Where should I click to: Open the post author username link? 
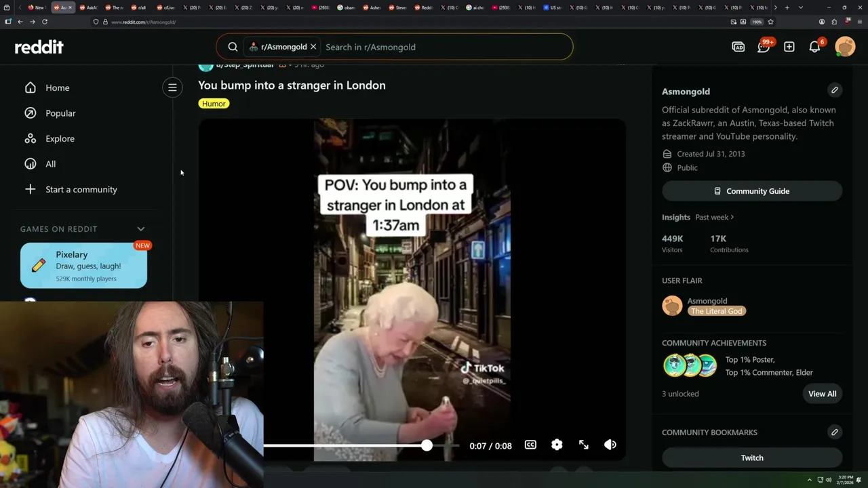click(244, 65)
